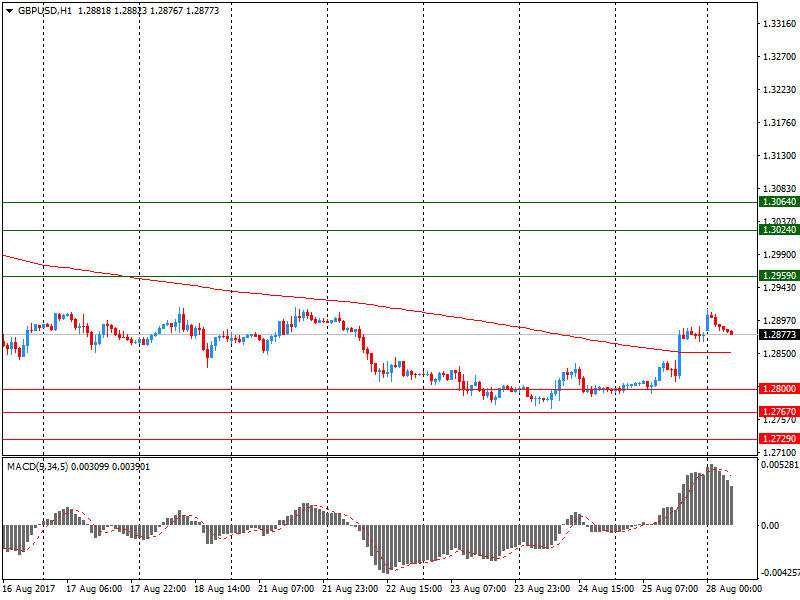
Task: Click the 1.31760 price scale value
Action: 779,122
